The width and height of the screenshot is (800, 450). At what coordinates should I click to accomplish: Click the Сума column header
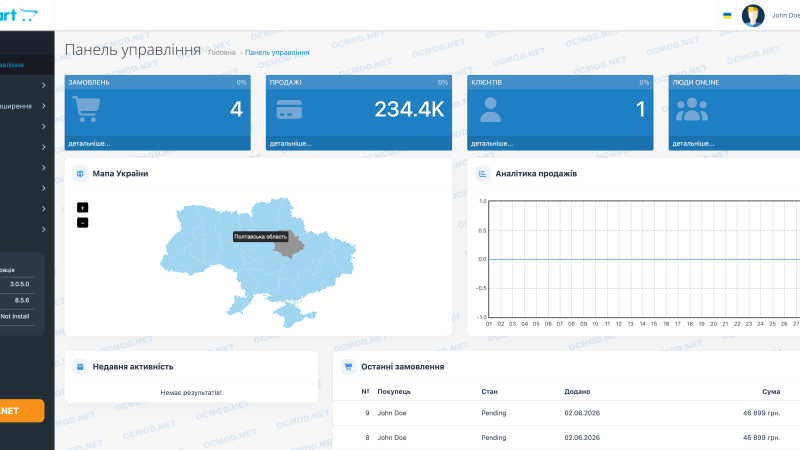coord(771,391)
